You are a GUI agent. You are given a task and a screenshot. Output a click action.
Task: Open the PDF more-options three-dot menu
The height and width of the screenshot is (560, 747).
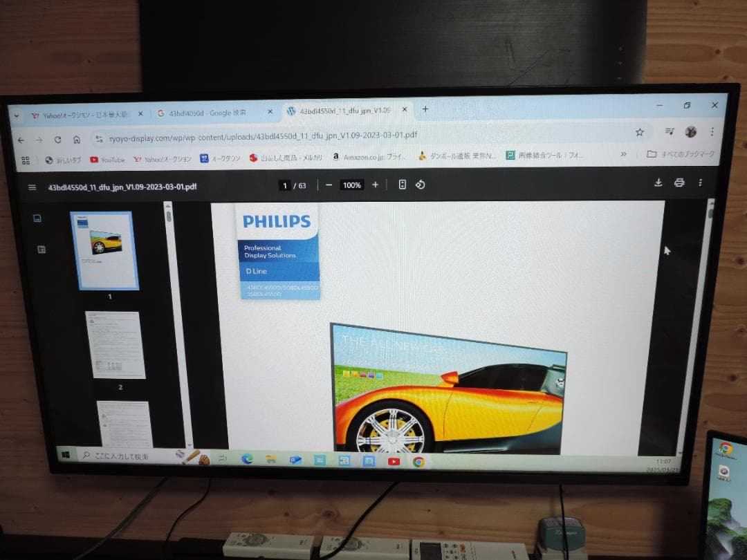coord(700,183)
